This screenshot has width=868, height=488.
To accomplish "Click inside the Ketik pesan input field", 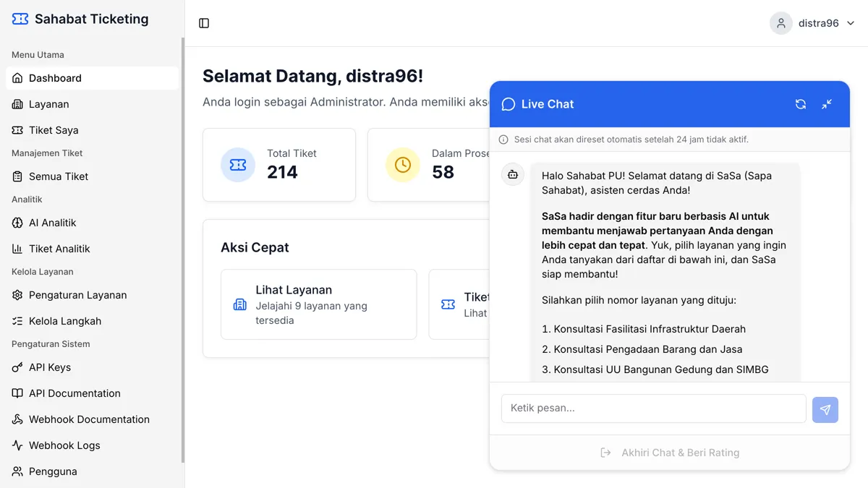I will pyautogui.click(x=653, y=408).
